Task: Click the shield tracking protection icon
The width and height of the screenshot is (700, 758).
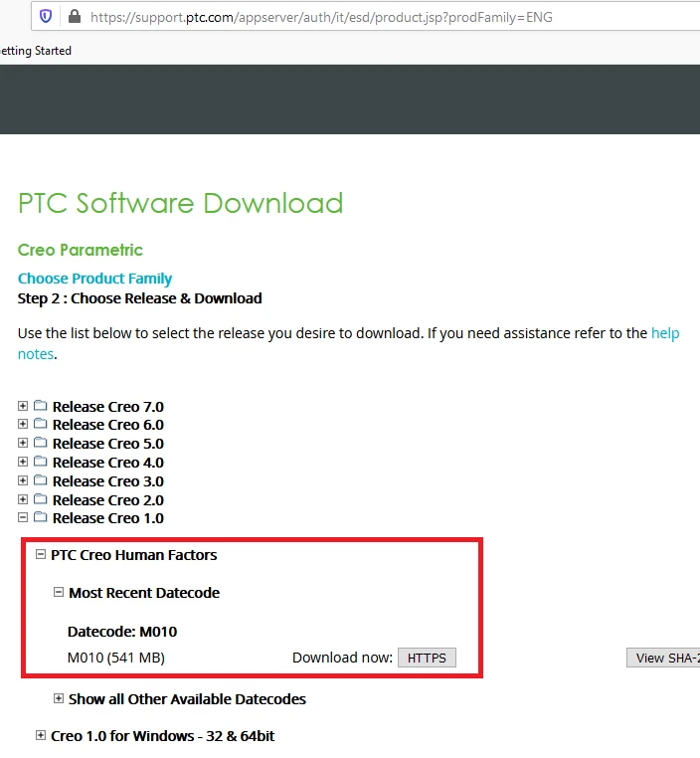Action: [x=46, y=17]
